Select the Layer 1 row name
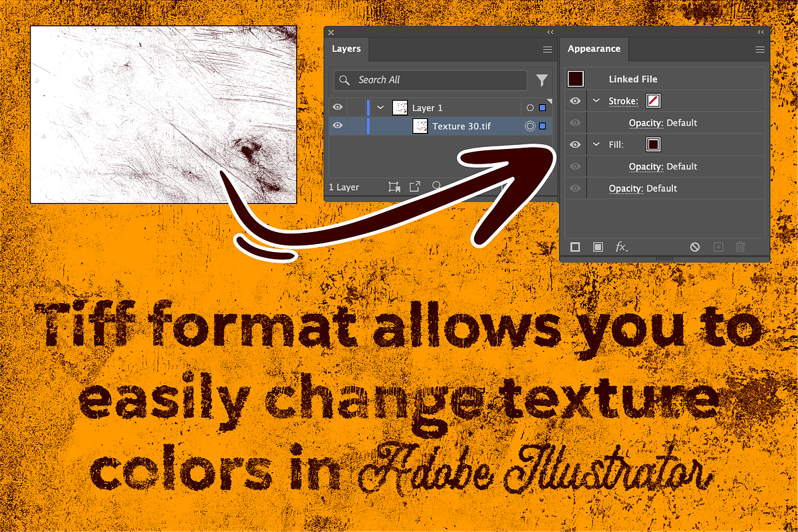This screenshot has width=798, height=532. click(427, 108)
